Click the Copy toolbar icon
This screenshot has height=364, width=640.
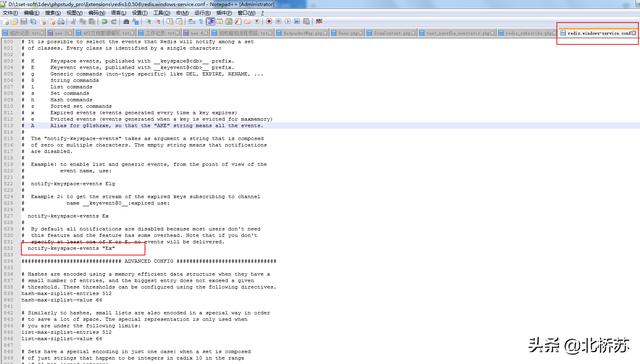83,22
